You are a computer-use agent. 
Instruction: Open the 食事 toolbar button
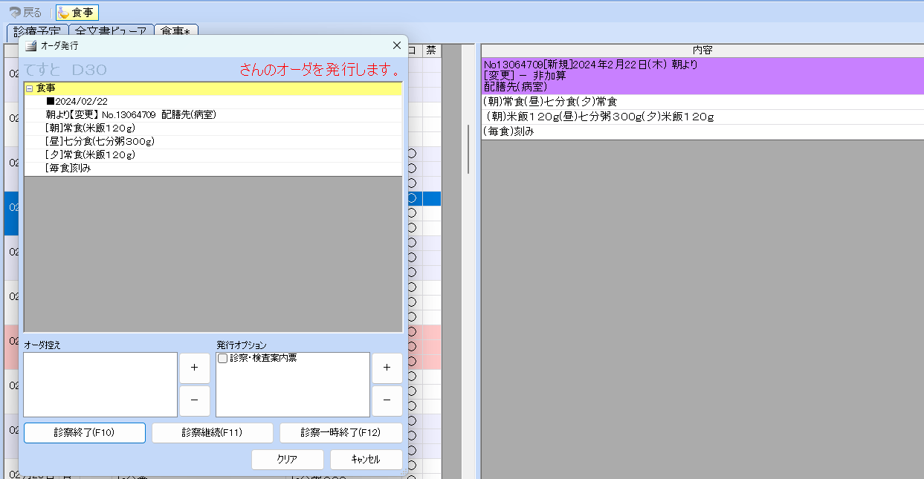tap(77, 12)
